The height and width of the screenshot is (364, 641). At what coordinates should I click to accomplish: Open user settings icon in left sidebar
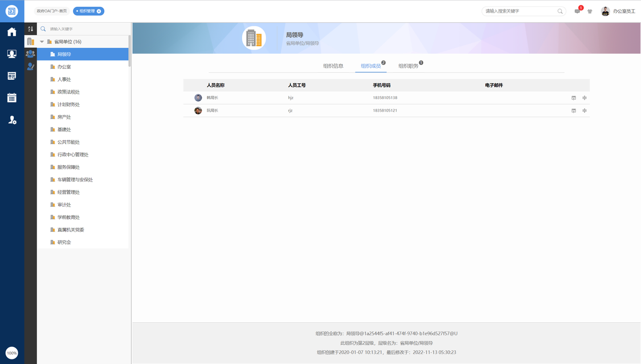coord(11,120)
